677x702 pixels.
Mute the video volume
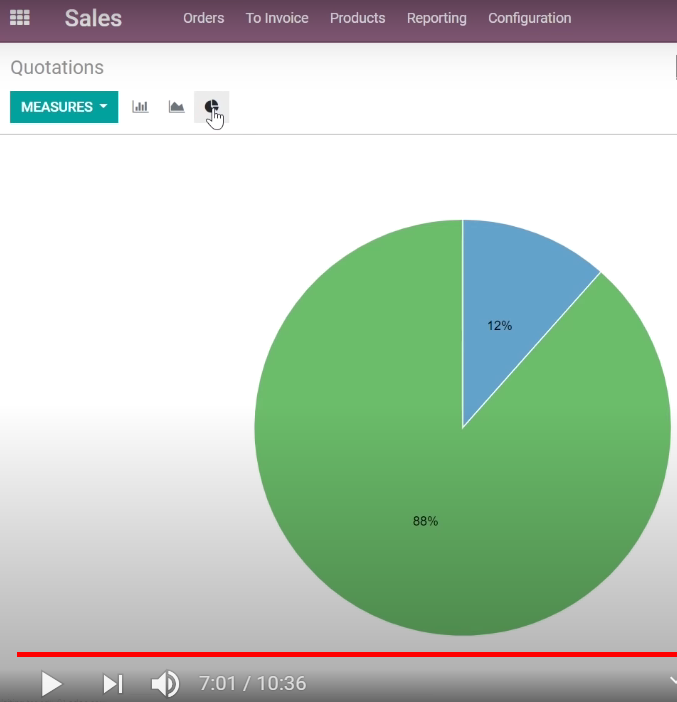[x=165, y=684]
